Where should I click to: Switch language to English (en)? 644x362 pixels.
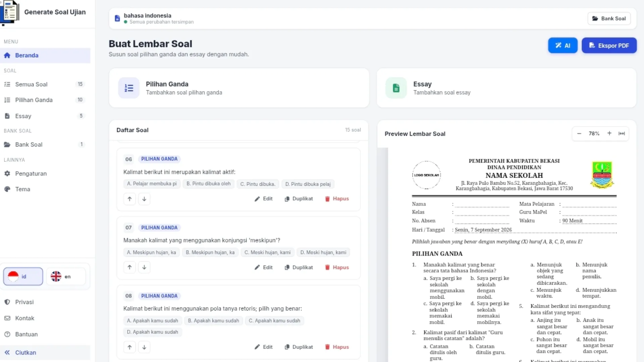pos(66,277)
